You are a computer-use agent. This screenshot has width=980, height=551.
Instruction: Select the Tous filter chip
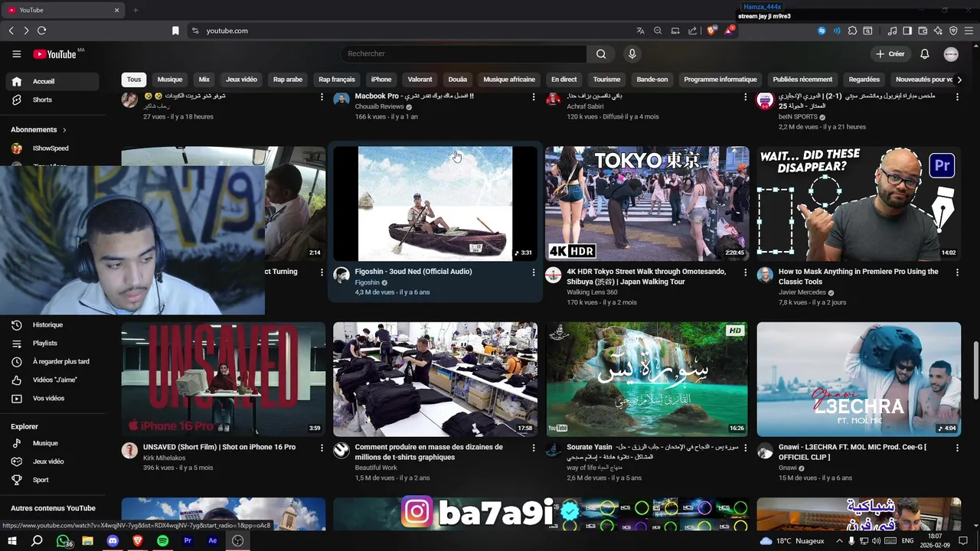pos(134,80)
